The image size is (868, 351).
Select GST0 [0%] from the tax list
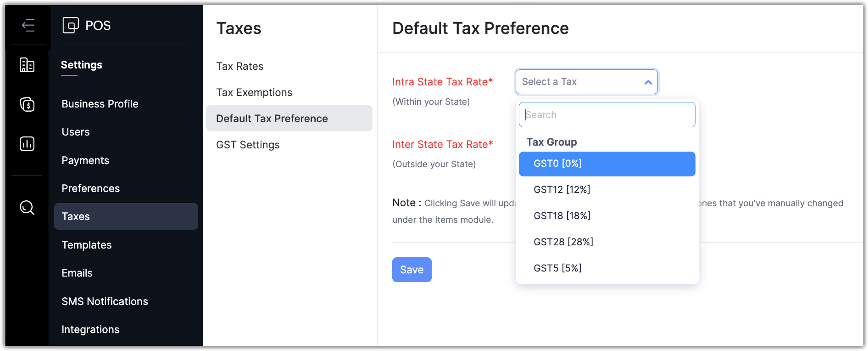(x=606, y=164)
